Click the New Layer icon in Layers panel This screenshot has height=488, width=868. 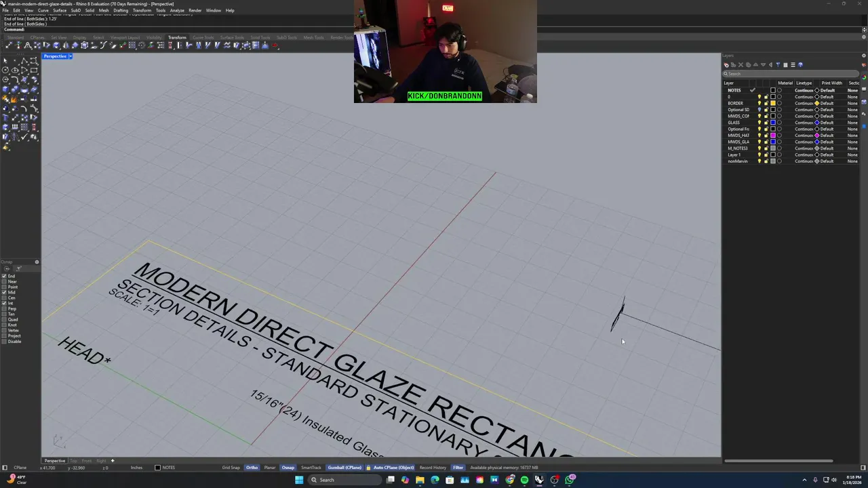pyautogui.click(x=726, y=65)
